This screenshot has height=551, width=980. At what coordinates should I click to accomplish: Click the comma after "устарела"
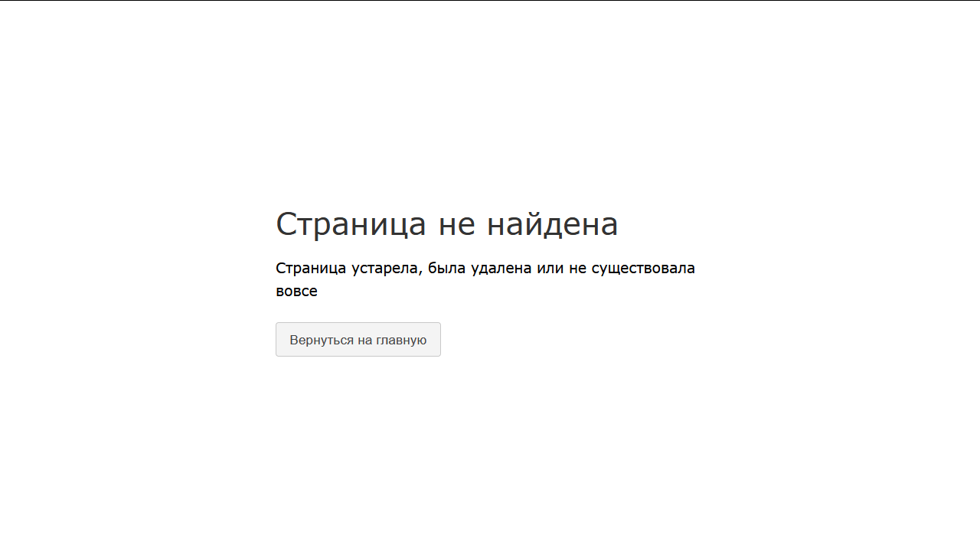(x=420, y=273)
